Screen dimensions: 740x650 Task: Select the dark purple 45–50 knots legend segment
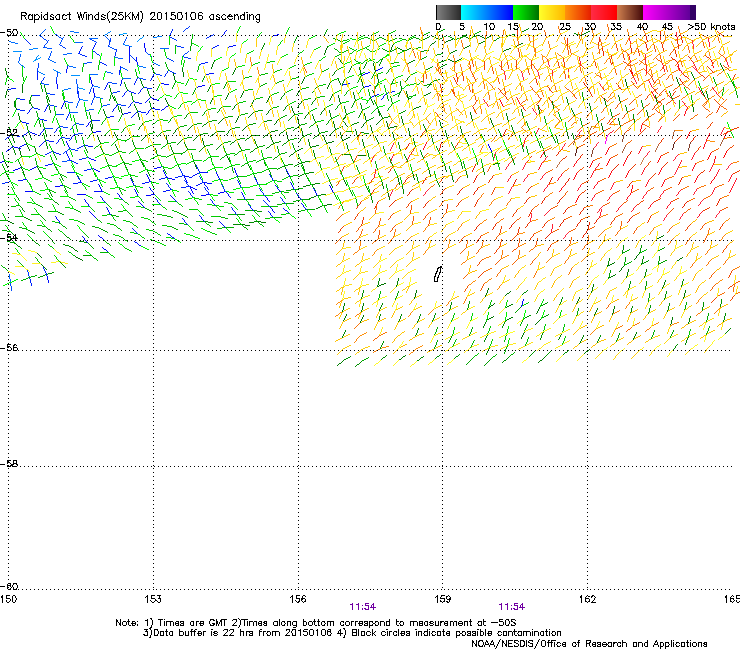(682, 12)
